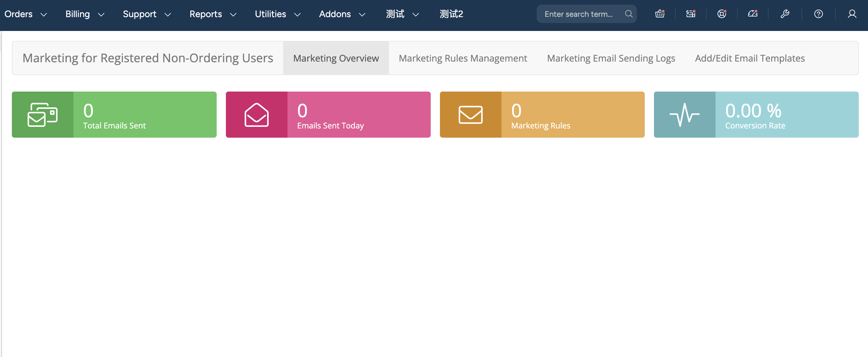Switch to Marketing Rules Management tab
The width and height of the screenshot is (868, 357).
(463, 58)
